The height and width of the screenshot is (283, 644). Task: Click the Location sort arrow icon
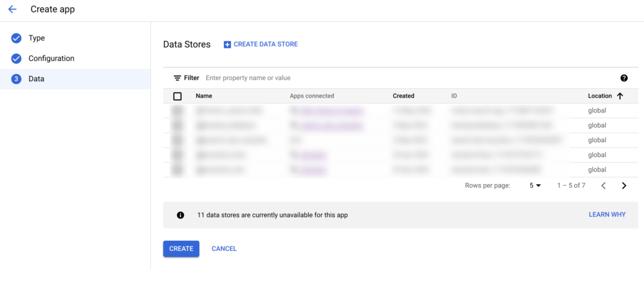pyautogui.click(x=619, y=96)
